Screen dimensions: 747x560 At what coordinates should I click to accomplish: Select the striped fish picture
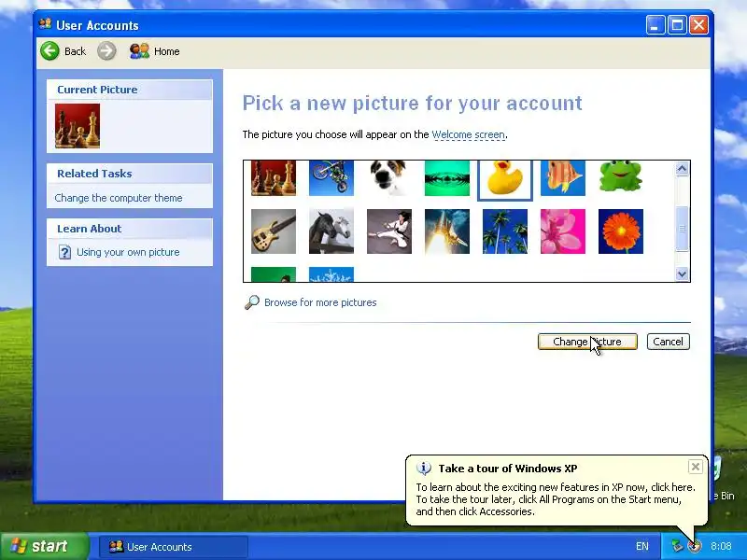[563, 178]
